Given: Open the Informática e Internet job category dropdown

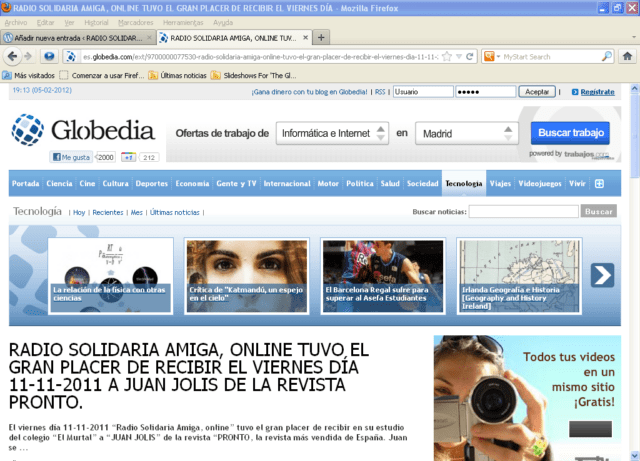Looking at the screenshot, I should (x=331, y=133).
